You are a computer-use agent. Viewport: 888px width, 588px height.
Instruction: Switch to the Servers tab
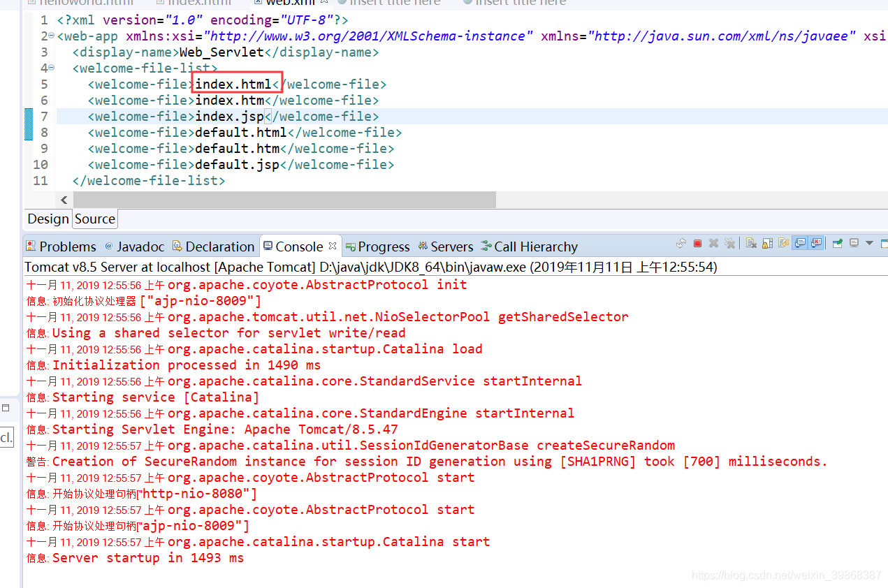click(x=446, y=247)
